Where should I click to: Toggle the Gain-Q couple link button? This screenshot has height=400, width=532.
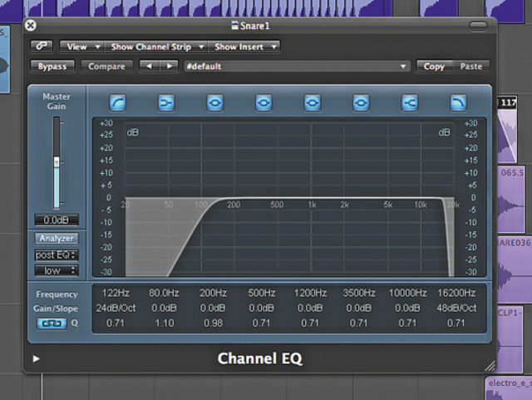tap(52, 323)
